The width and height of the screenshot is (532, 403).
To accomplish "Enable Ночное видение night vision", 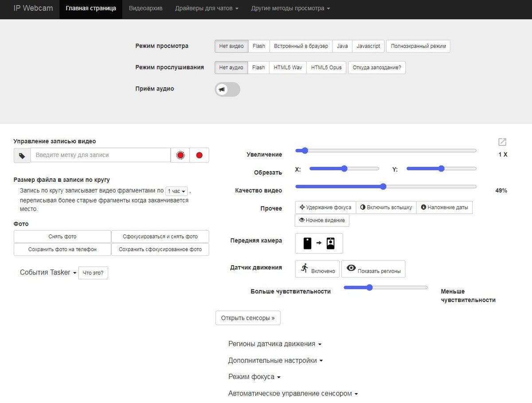I will click(x=322, y=220).
